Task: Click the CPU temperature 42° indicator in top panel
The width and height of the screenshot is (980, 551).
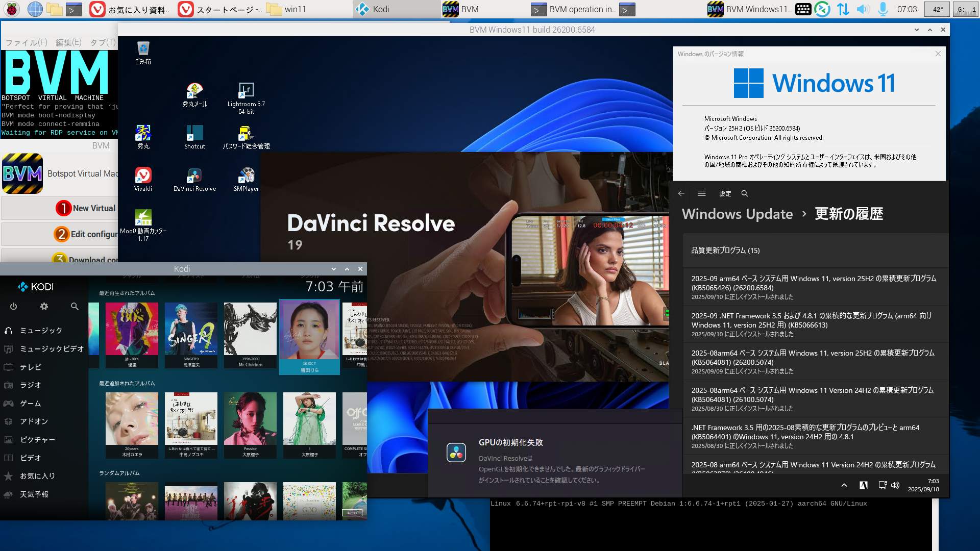Action: point(938,9)
